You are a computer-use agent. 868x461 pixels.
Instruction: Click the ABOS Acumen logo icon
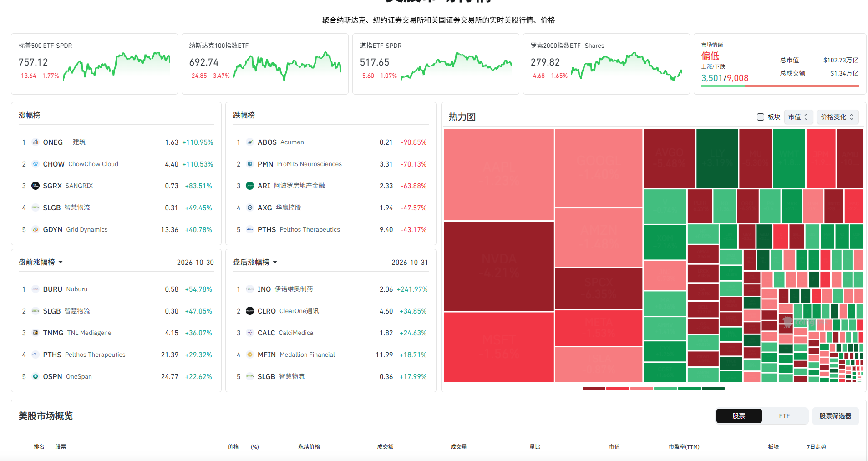pyautogui.click(x=250, y=142)
